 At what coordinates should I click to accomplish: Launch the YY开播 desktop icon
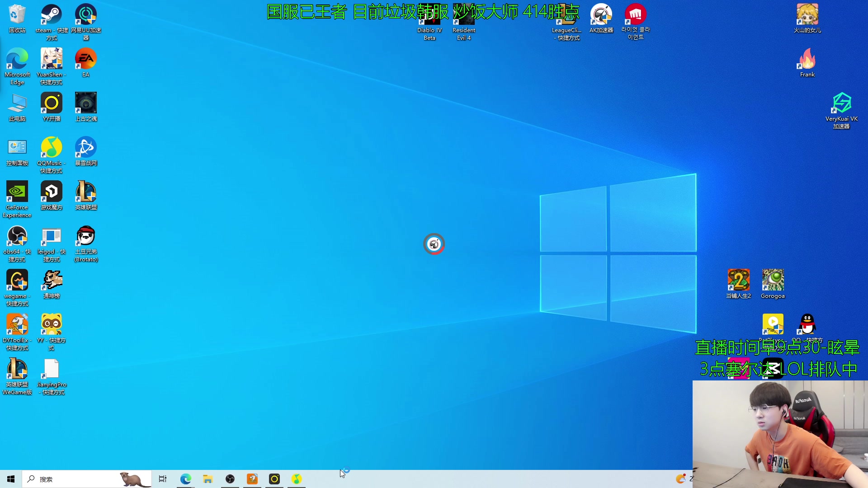click(52, 107)
